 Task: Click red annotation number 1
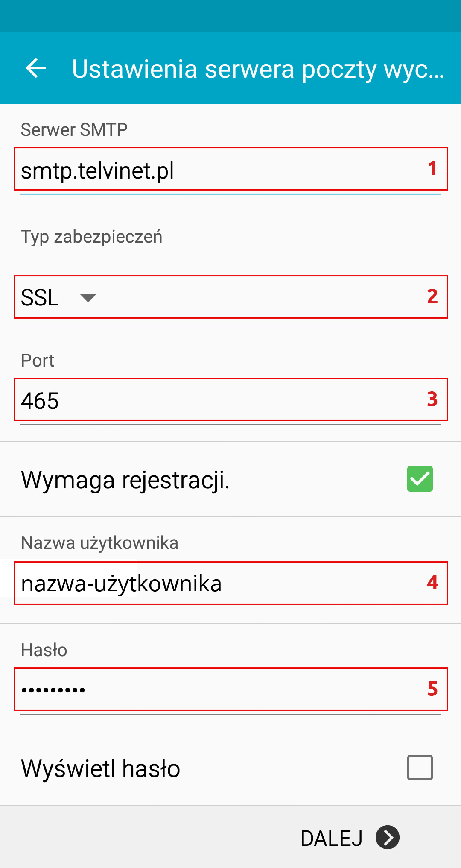point(432,168)
